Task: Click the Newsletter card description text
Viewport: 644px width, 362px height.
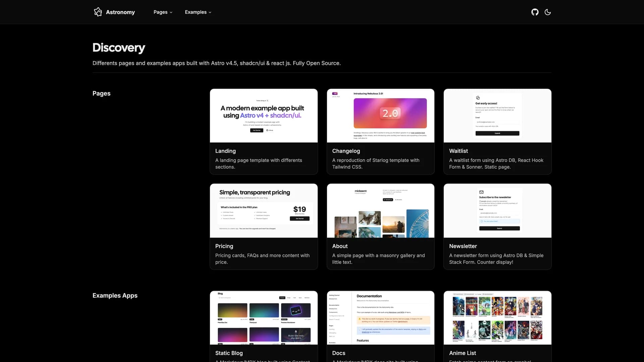Action: [496, 259]
